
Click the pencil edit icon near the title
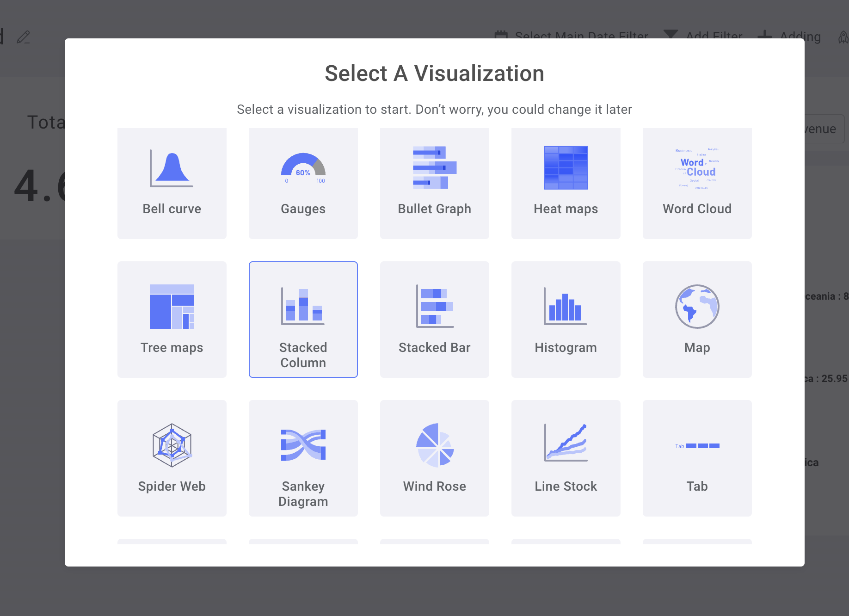coord(24,37)
